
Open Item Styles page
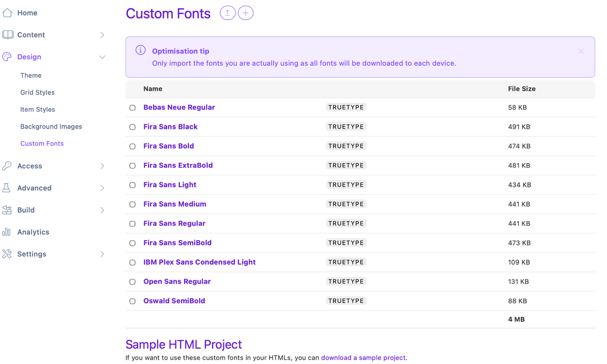(x=37, y=109)
